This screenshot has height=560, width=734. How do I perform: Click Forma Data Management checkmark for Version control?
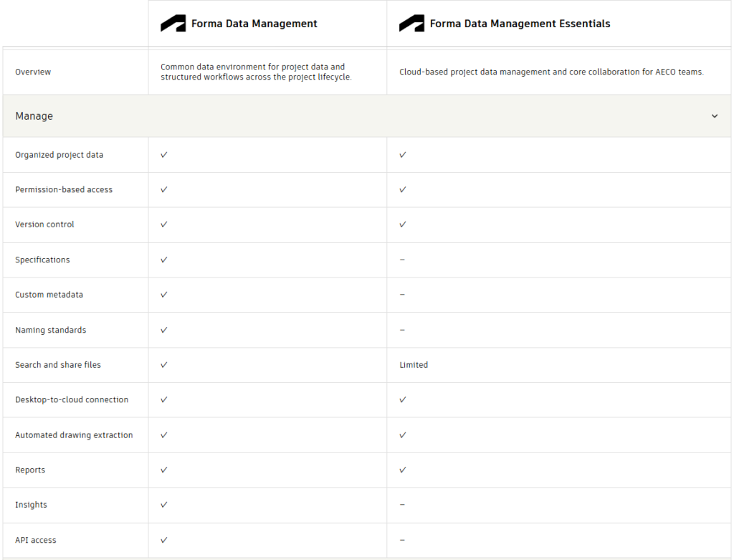pyautogui.click(x=164, y=224)
